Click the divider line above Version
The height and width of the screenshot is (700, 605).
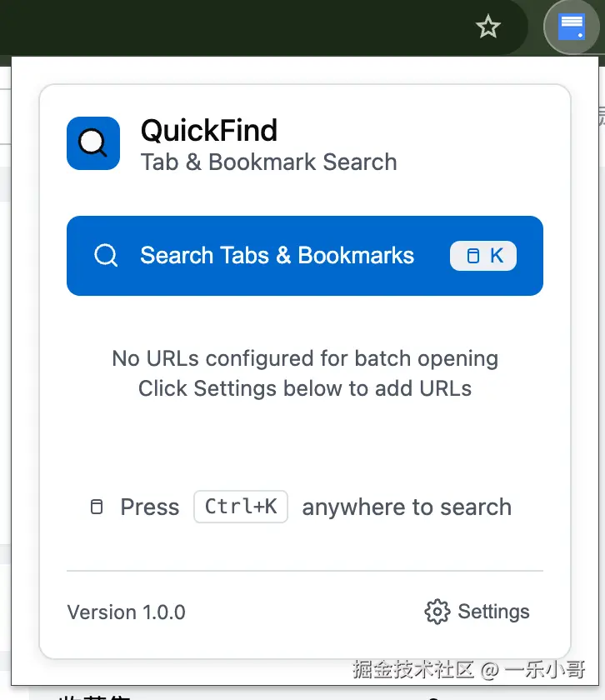(x=305, y=571)
